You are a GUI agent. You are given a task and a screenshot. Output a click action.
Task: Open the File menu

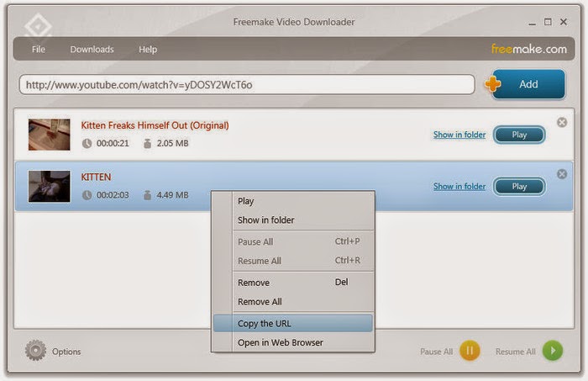click(39, 49)
